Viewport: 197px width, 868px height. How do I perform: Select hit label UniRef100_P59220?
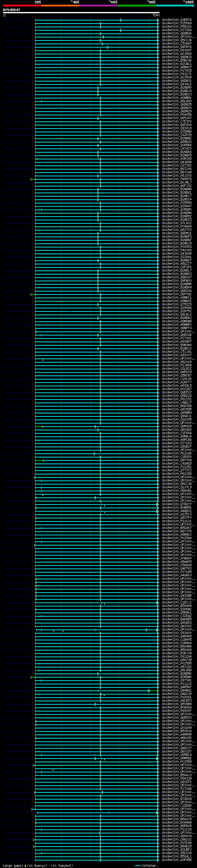(176, 26)
